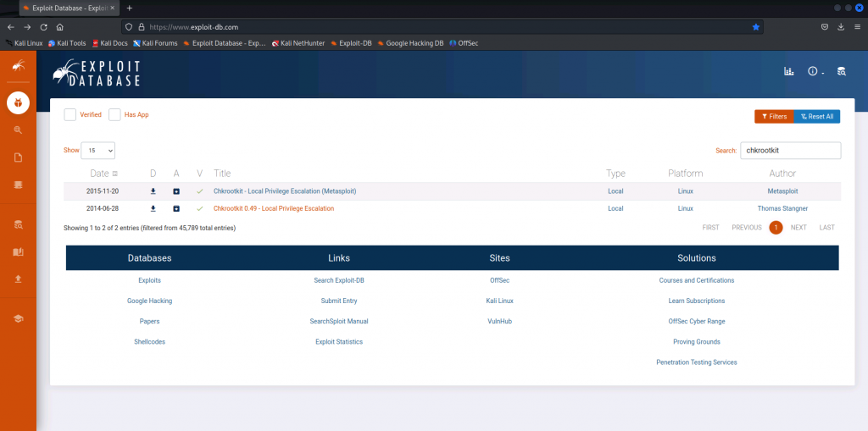Sort the table by Date column
868x431 pixels.
[x=103, y=174]
